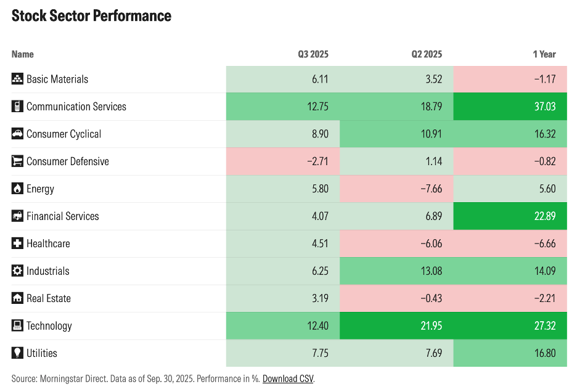This screenshot has height=392, width=577.
Task: Open the Download CSV link
Action: tap(288, 378)
